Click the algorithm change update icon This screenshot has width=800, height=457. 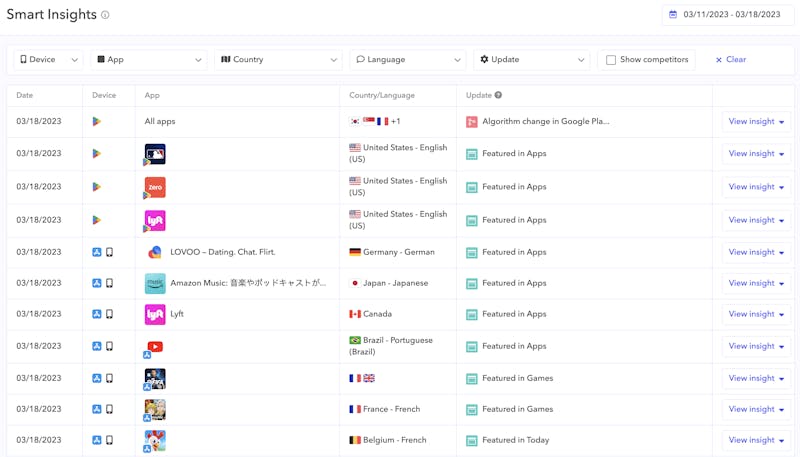(472, 122)
